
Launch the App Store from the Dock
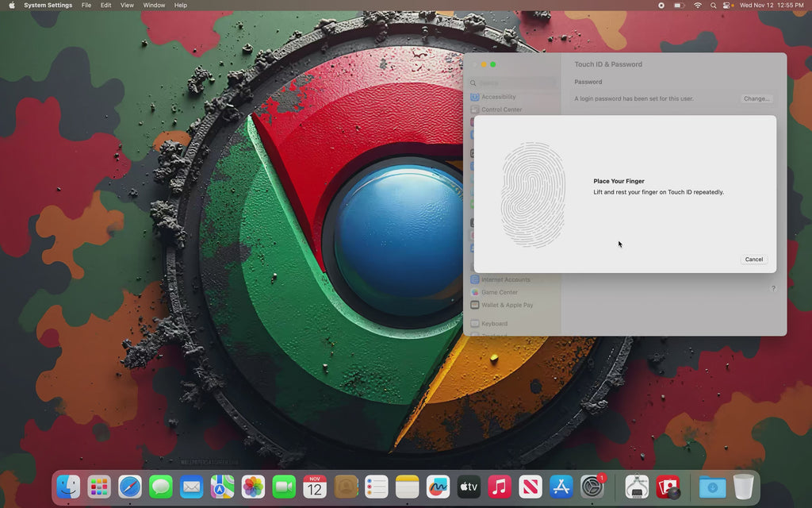point(561,487)
